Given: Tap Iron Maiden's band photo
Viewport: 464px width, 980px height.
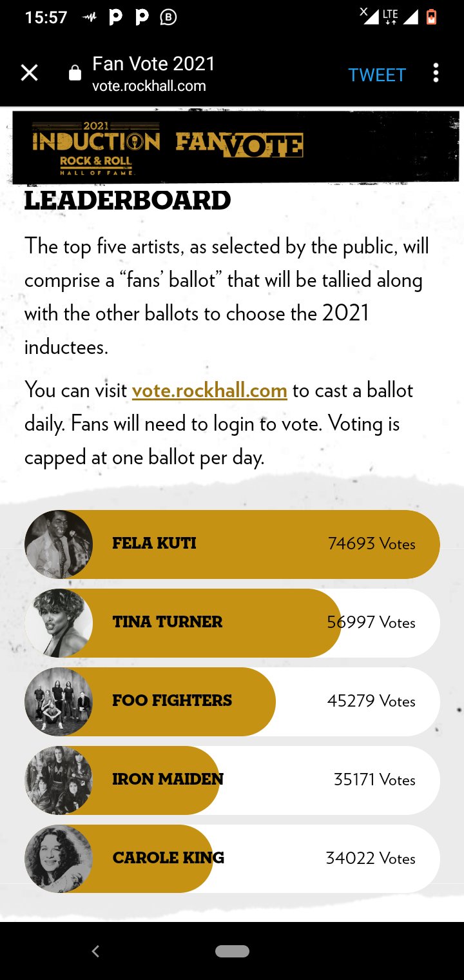Looking at the screenshot, I should (59, 780).
